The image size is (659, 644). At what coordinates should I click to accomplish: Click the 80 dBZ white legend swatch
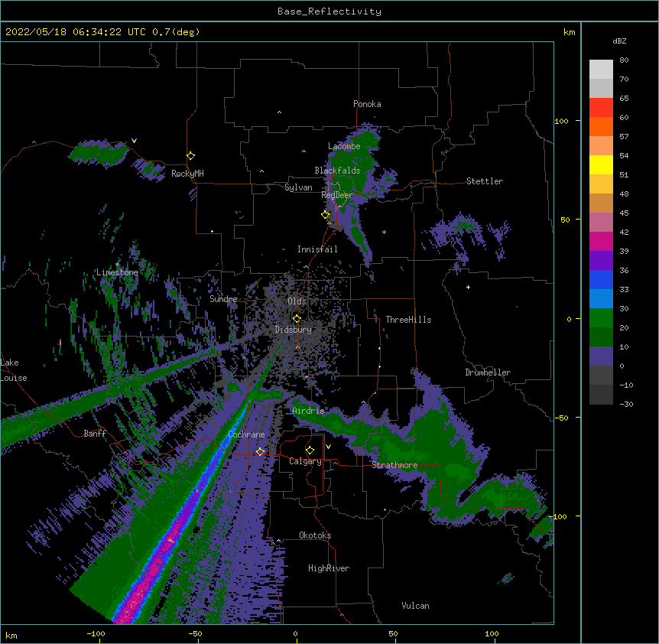point(601,70)
